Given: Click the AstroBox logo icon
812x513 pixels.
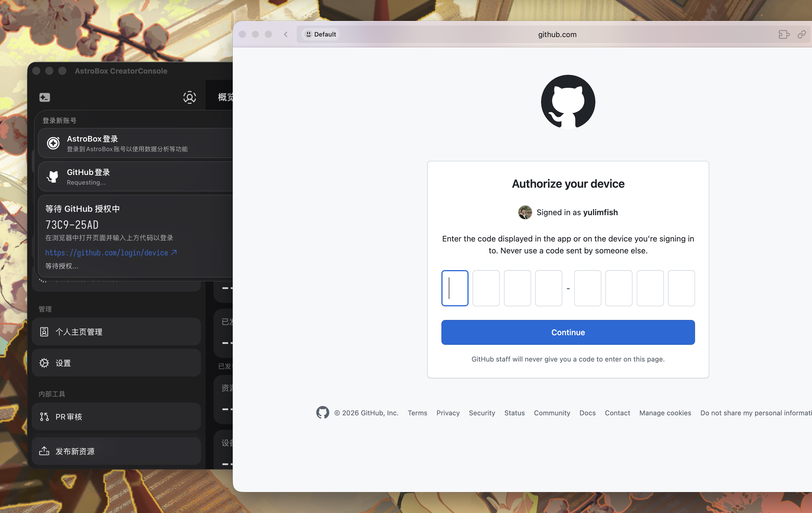Looking at the screenshot, I should click(53, 143).
